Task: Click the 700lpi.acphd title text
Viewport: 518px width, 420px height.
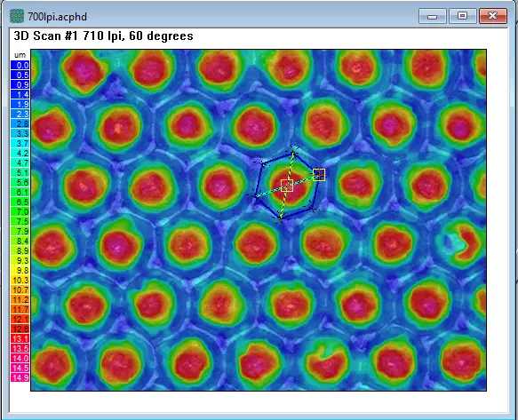Action: pos(57,17)
